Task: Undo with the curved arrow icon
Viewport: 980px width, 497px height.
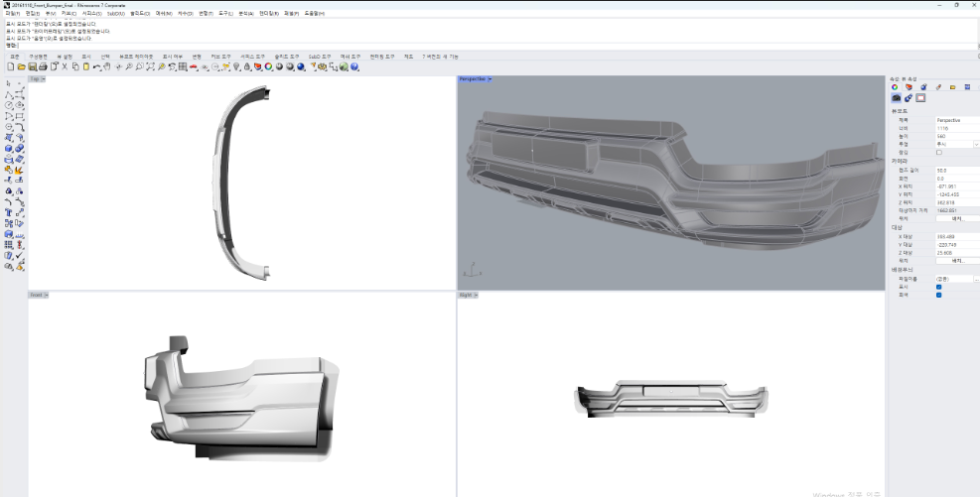Action: click(x=96, y=66)
